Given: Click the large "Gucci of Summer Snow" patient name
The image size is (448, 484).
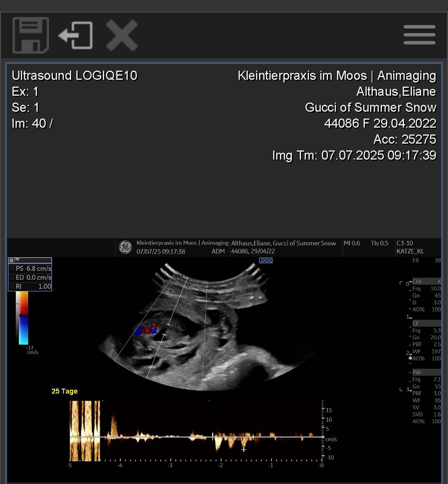Looking at the screenshot, I should [371, 107].
